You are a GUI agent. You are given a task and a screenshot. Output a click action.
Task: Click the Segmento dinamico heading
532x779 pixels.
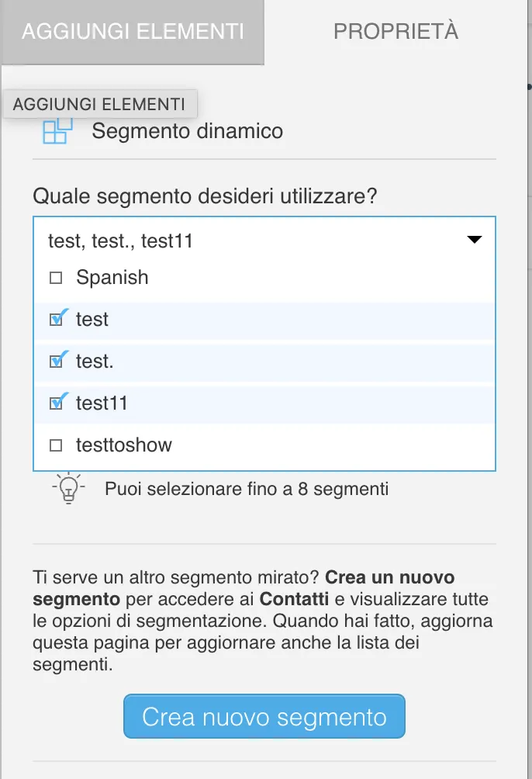(x=187, y=131)
